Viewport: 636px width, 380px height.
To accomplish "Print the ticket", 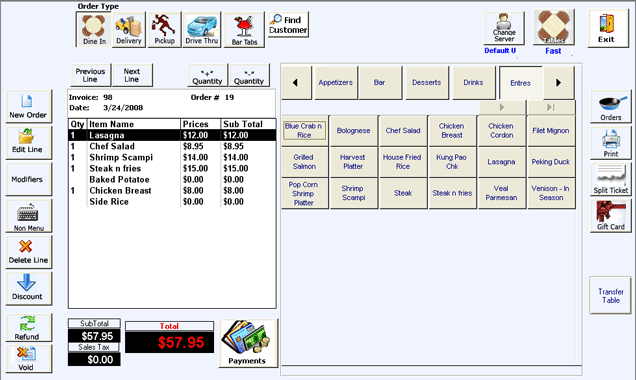I will click(610, 143).
